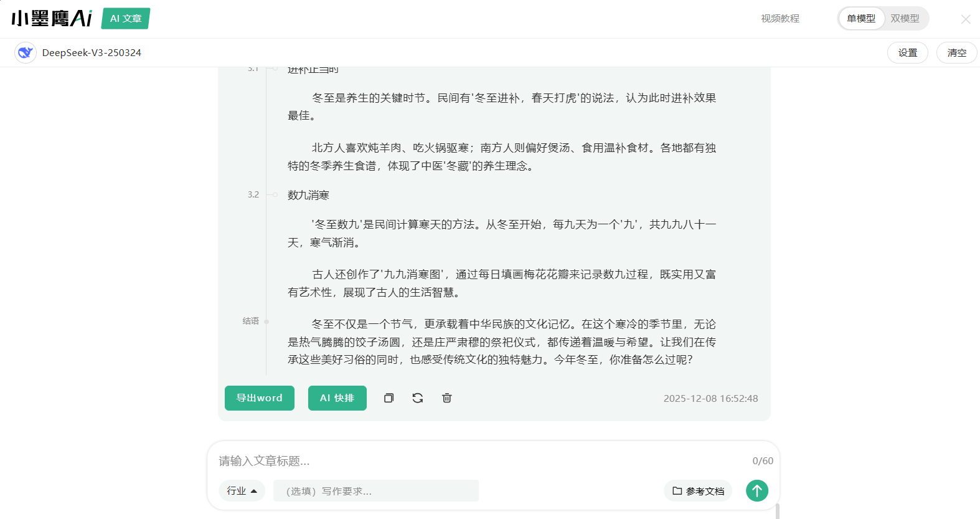Viewport: 980px width, 519px height.
Task: Click the 数九消寒 section heading
Action: tap(308, 195)
